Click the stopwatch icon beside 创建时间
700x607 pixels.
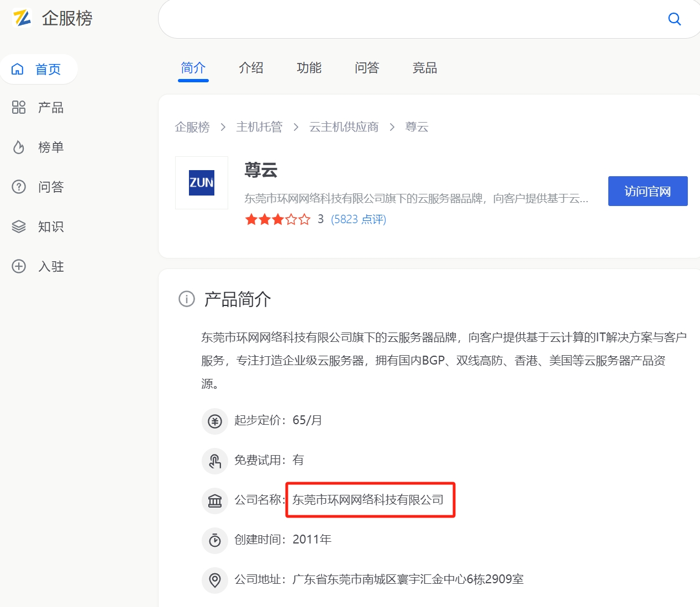(215, 541)
